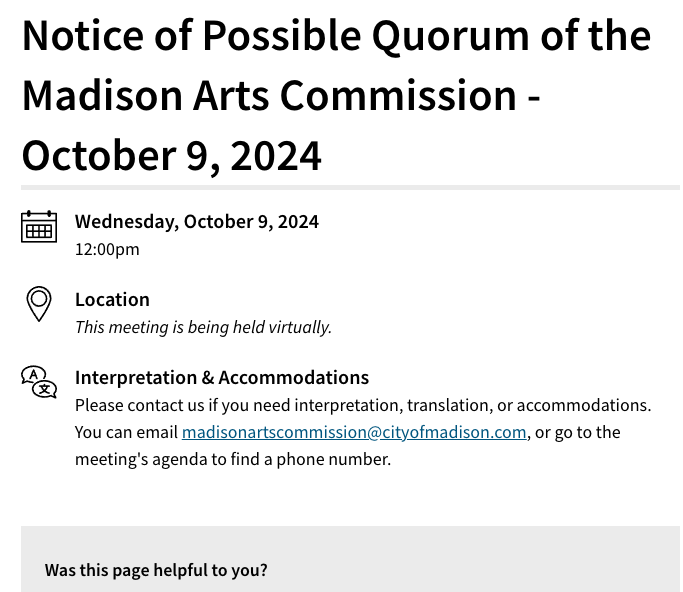Click the bold 'Wednesday, October 9, 2024' date
Viewport: 683px width, 592px height.
197,222
